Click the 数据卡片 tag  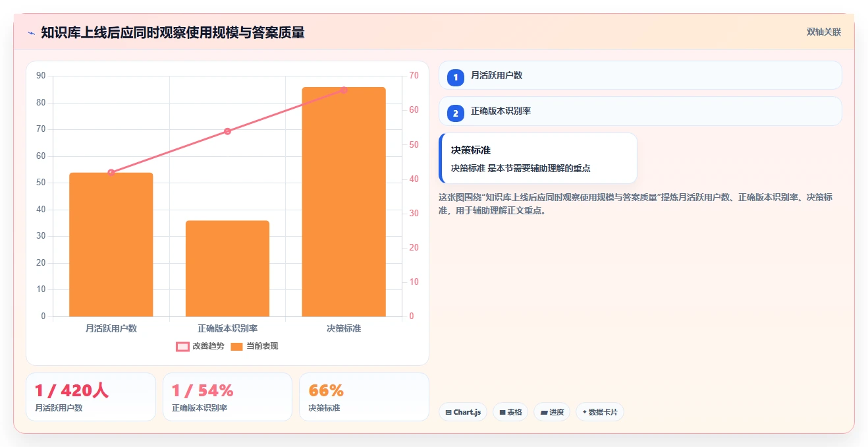click(600, 412)
